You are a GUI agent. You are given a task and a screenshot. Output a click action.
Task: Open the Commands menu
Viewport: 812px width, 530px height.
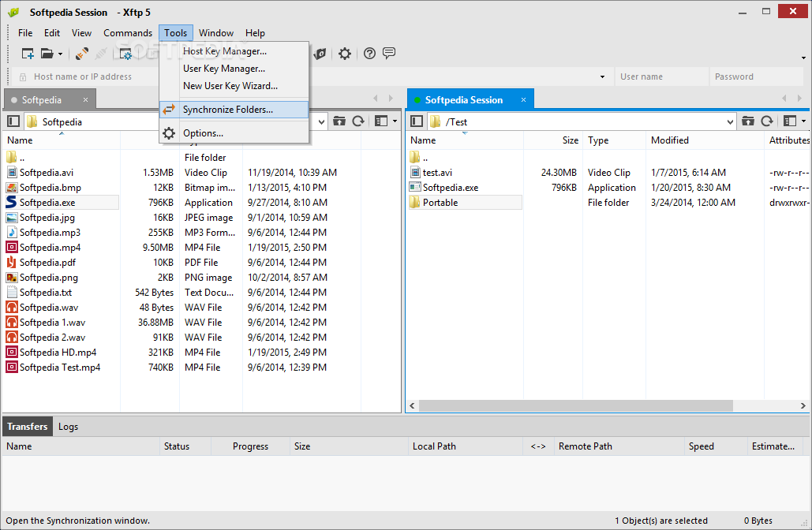(127, 32)
